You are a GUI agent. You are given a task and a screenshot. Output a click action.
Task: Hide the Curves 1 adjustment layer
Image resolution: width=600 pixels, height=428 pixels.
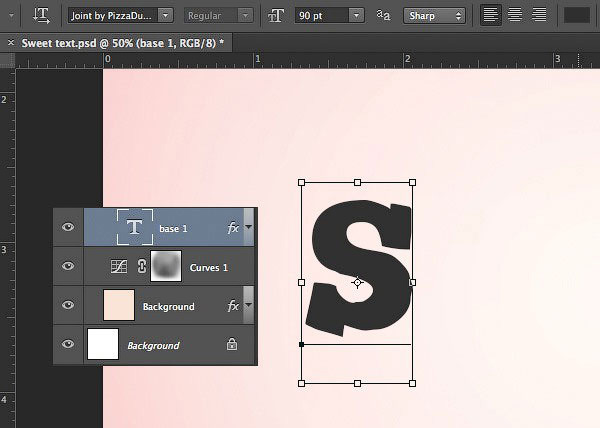click(68, 266)
